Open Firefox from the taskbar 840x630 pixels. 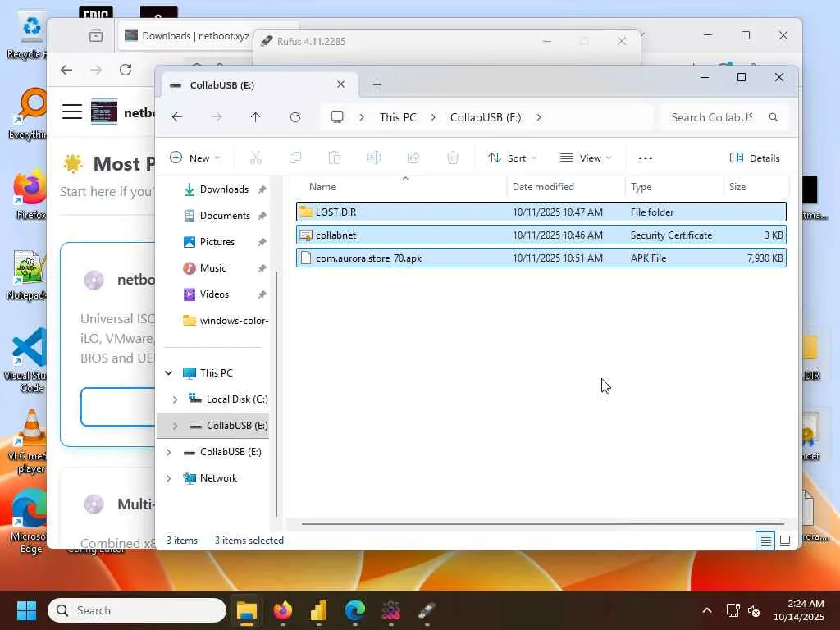click(x=283, y=610)
